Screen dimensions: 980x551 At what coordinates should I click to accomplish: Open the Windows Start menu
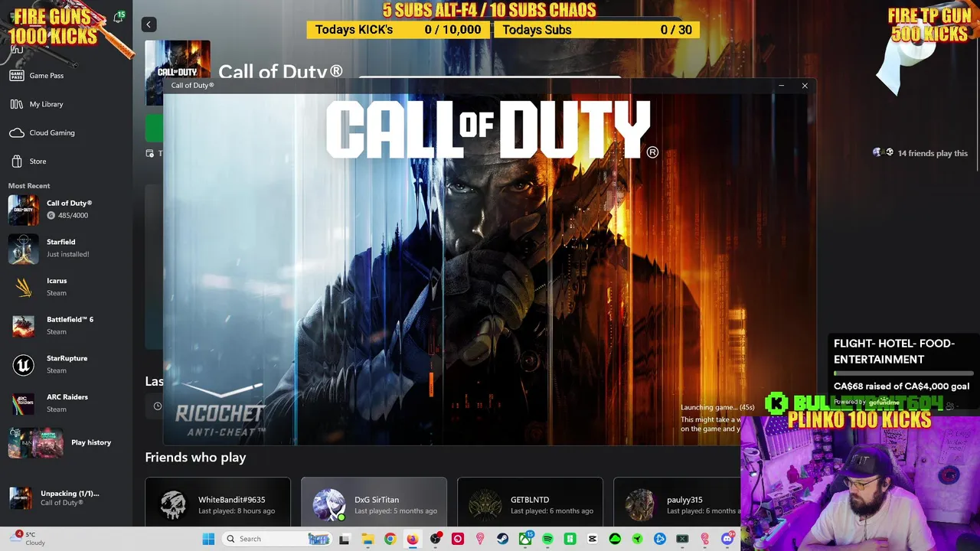pyautogui.click(x=208, y=539)
